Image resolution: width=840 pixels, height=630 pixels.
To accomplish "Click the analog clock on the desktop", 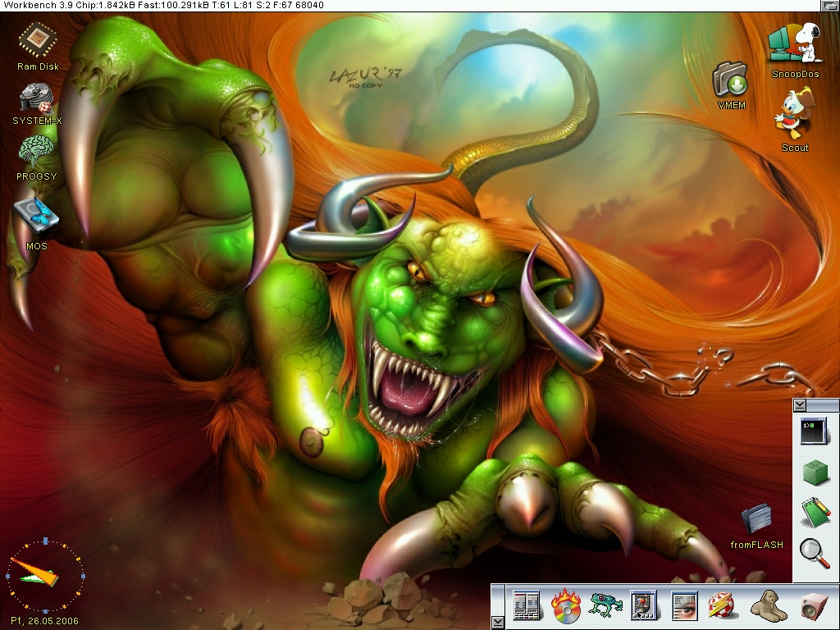I will tap(45, 576).
